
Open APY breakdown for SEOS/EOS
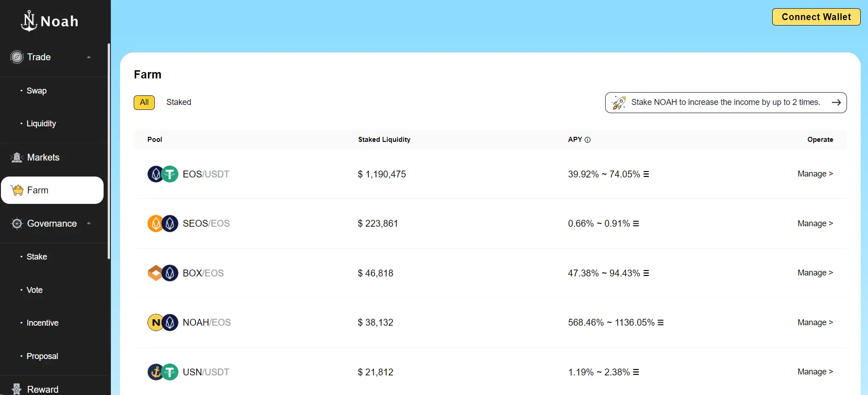(x=636, y=223)
